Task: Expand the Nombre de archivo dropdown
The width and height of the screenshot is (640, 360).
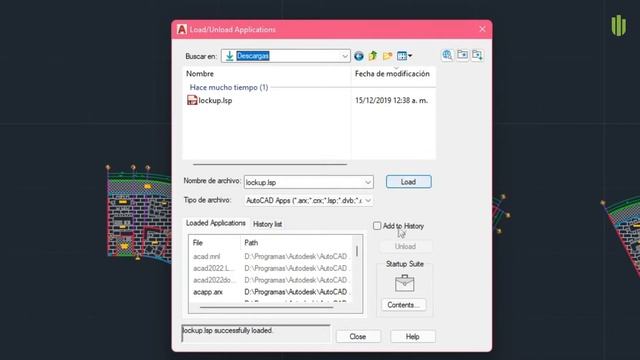Action: coord(368,182)
